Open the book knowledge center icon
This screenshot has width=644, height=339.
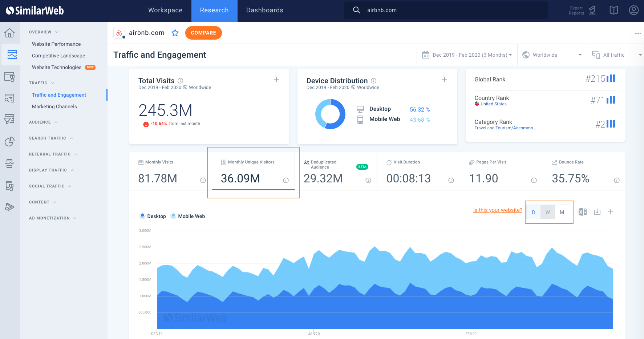[614, 11]
